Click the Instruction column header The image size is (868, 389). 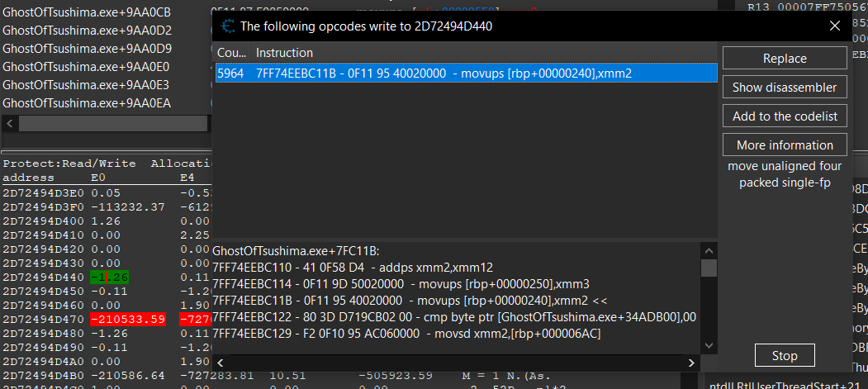pyautogui.click(x=284, y=53)
